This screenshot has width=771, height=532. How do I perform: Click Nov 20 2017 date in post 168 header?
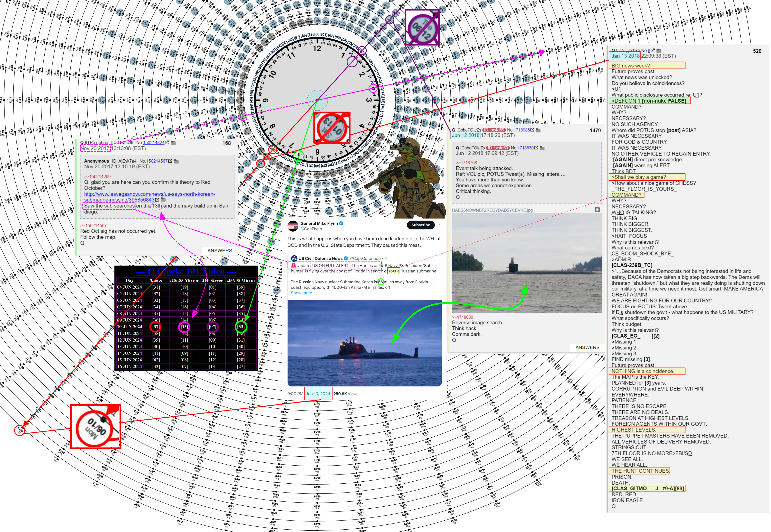pyautogui.click(x=95, y=148)
